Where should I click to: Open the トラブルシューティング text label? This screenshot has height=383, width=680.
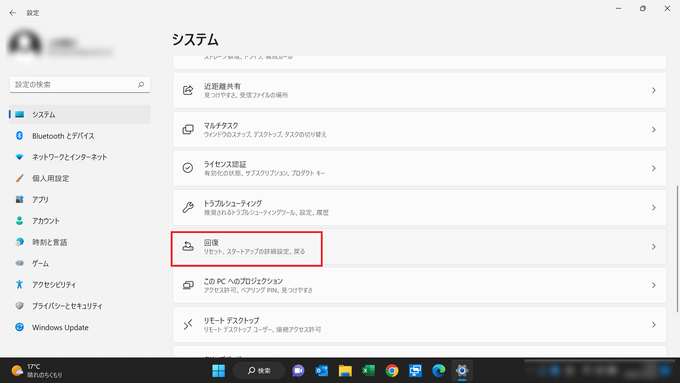coord(233,203)
